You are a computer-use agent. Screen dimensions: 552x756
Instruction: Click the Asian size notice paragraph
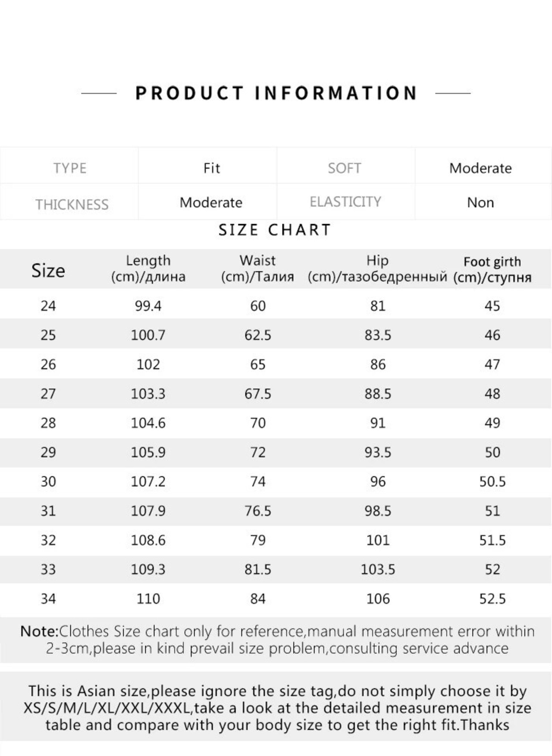tap(277, 708)
